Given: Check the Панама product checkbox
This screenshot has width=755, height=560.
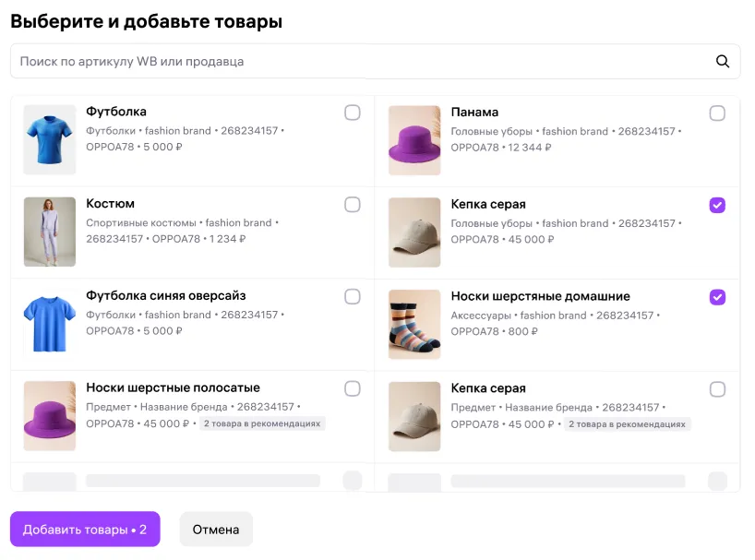Looking at the screenshot, I should tap(717, 113).
